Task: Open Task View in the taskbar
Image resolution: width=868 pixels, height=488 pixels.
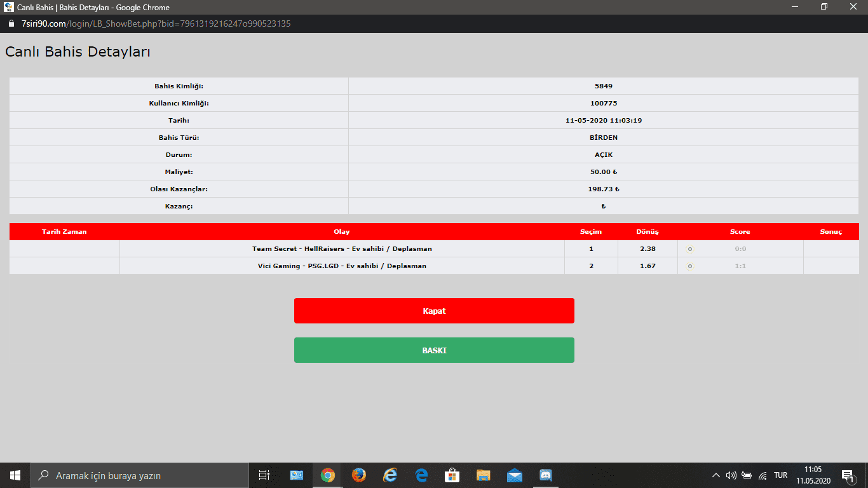Action: 264,475
